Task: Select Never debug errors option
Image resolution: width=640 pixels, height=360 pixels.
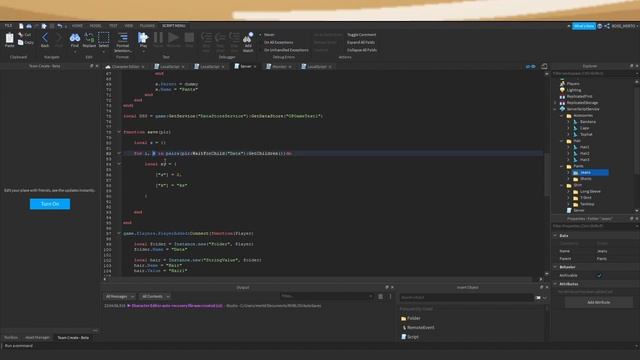Action: [x=269, y=35]
